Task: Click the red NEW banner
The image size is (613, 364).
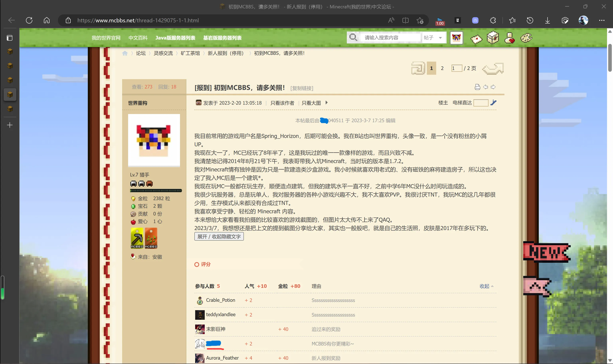Action: (x=547, y=252)
